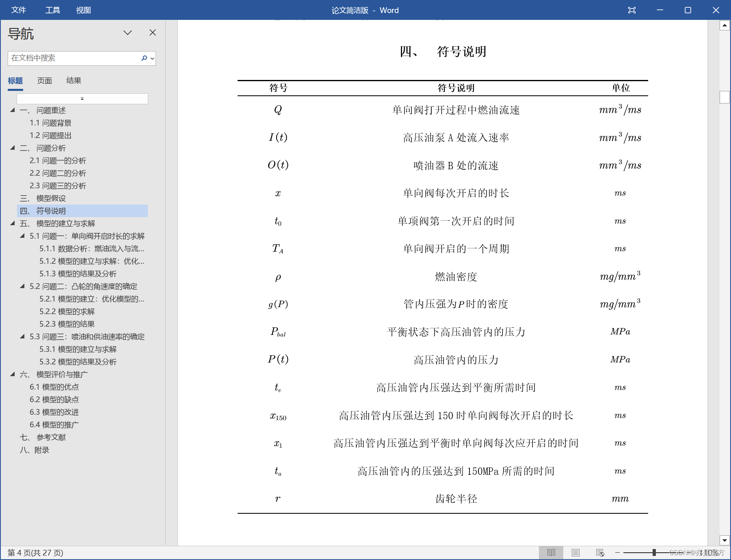The width and height of the screenshot is (731, 560).
Task: Click the scroll up arrow
Action: [725, 25]
